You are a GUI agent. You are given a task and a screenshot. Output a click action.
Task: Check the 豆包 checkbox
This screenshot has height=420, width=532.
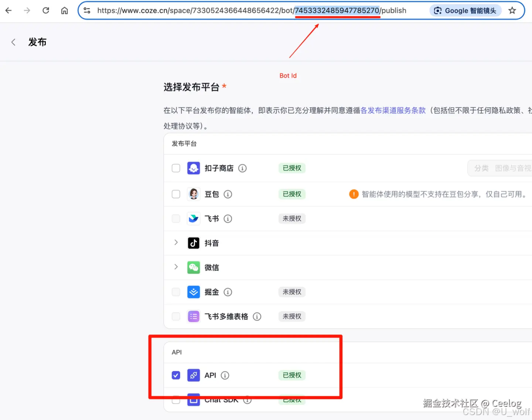[x=176, y=194]
